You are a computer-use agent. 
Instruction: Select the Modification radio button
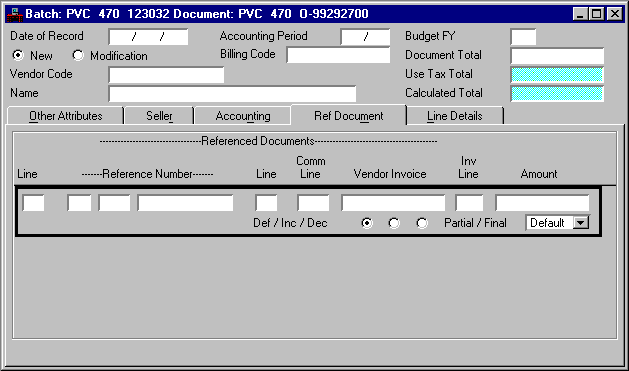click(x=78, y=55)
